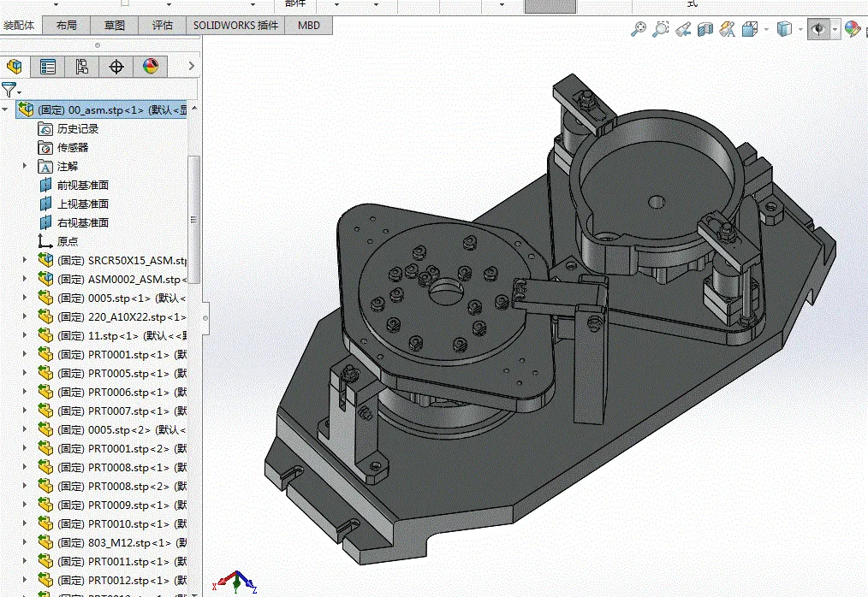Image resolution: width=868 pixels, height=597 pixels.
Task: Expand the 注解 folder in tree
Action: pos(25,166)
